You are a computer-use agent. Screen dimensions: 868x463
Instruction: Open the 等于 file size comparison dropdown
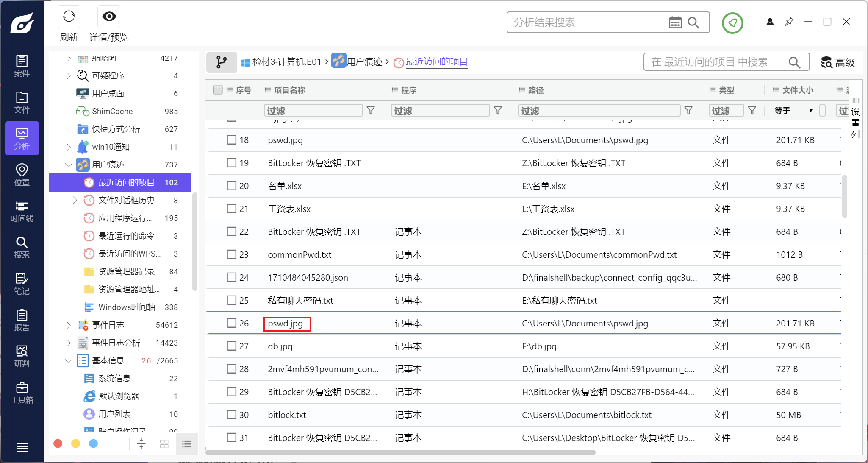[794, 111]
